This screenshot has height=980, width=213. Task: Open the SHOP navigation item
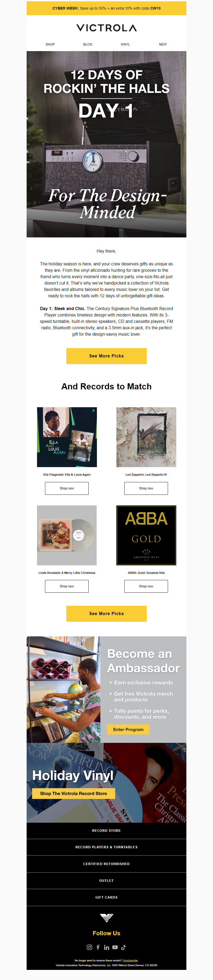(50, 44)
